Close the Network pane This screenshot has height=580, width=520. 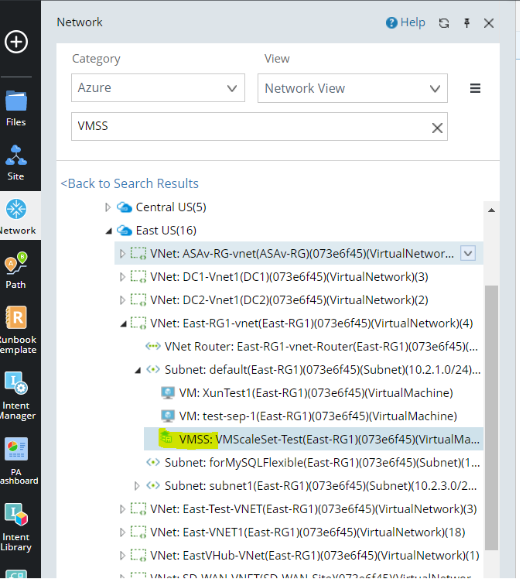pos(489,23)
